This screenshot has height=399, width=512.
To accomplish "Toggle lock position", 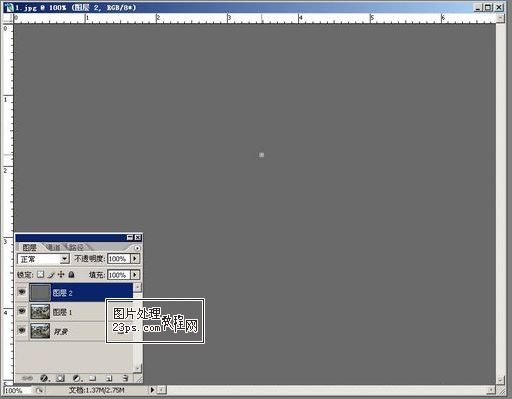I will 61,274.
